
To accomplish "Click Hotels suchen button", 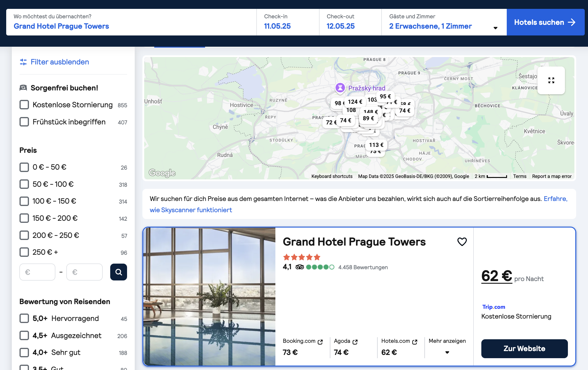I will tap(545, 22).
